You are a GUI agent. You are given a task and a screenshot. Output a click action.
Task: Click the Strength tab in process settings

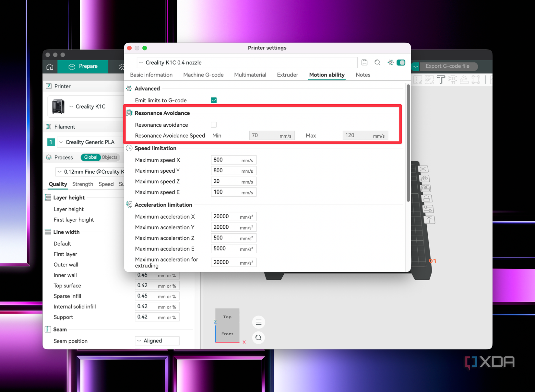83,184
